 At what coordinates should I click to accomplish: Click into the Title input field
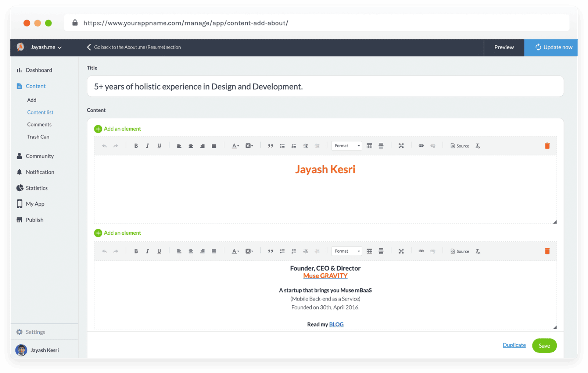pyautogui.click(x=325, y=86)
